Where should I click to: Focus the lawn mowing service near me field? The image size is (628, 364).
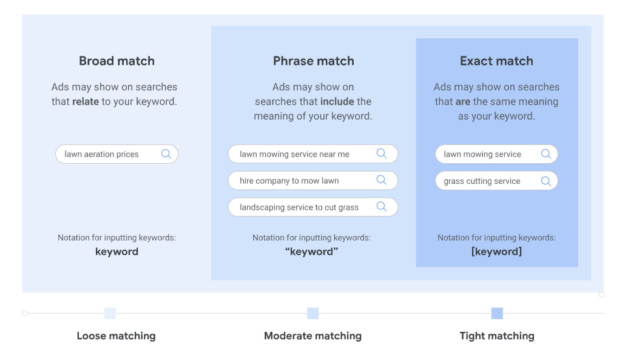click(295, 154)
